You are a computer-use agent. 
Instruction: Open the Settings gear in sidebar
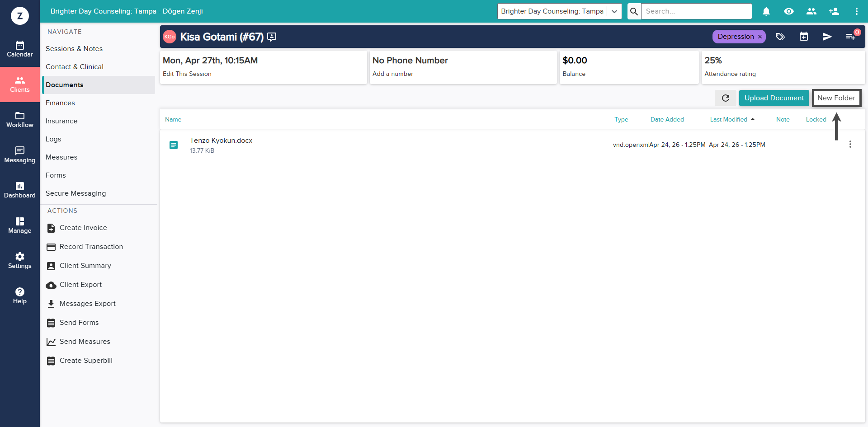[20, 261]
